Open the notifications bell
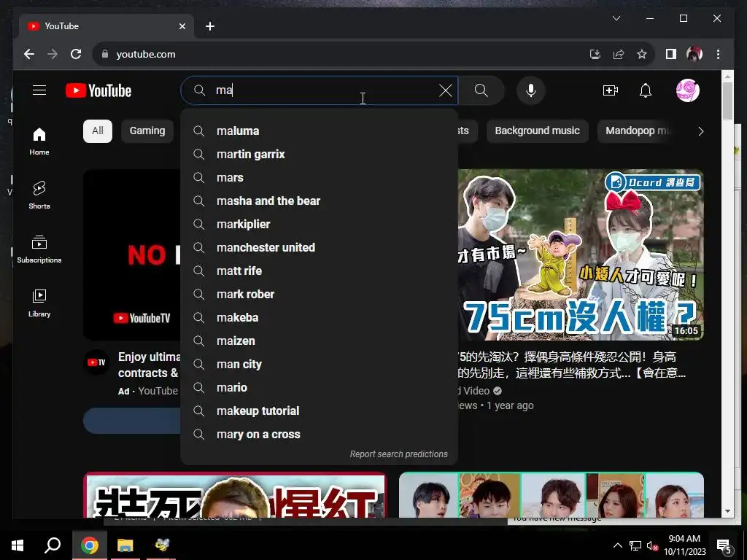Image resolution: width=747 pixels, height=560 pixels. pos(646,90)
